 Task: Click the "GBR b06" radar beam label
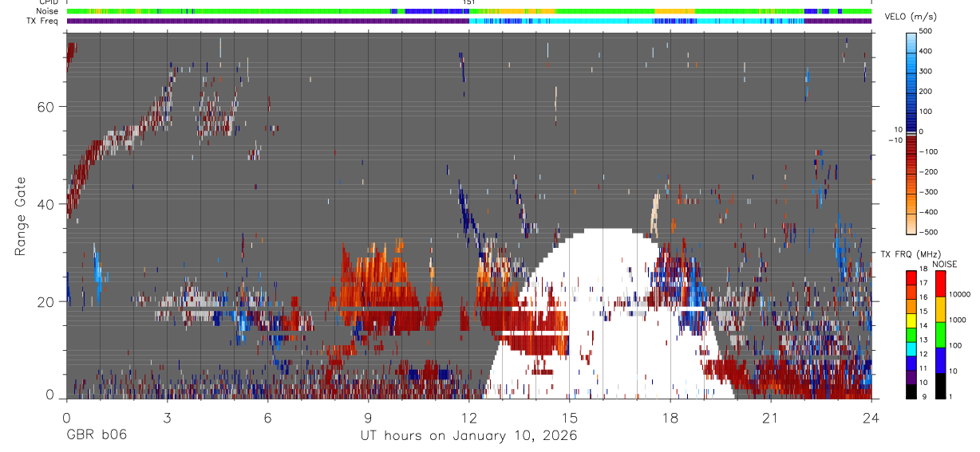(x=96, y=435)
